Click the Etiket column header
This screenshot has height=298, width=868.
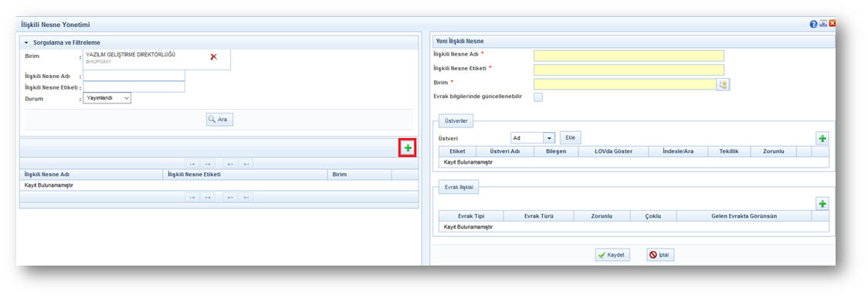pos(456,151)
